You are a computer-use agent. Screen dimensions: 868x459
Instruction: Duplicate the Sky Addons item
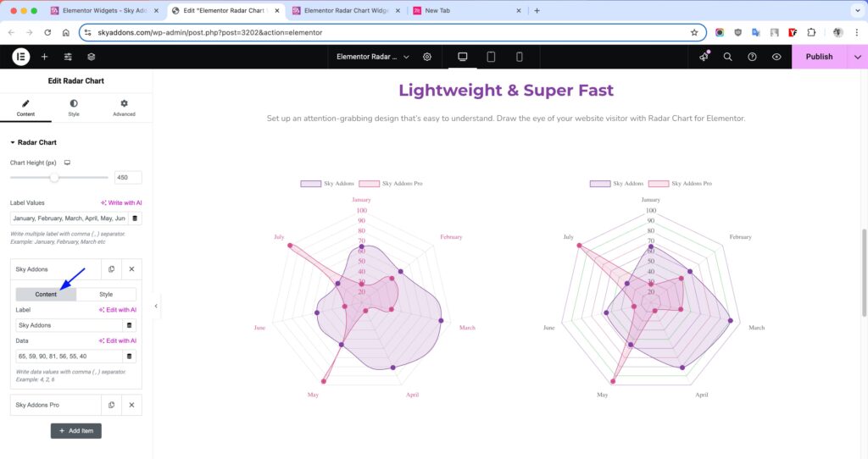[x=111, y=269]
